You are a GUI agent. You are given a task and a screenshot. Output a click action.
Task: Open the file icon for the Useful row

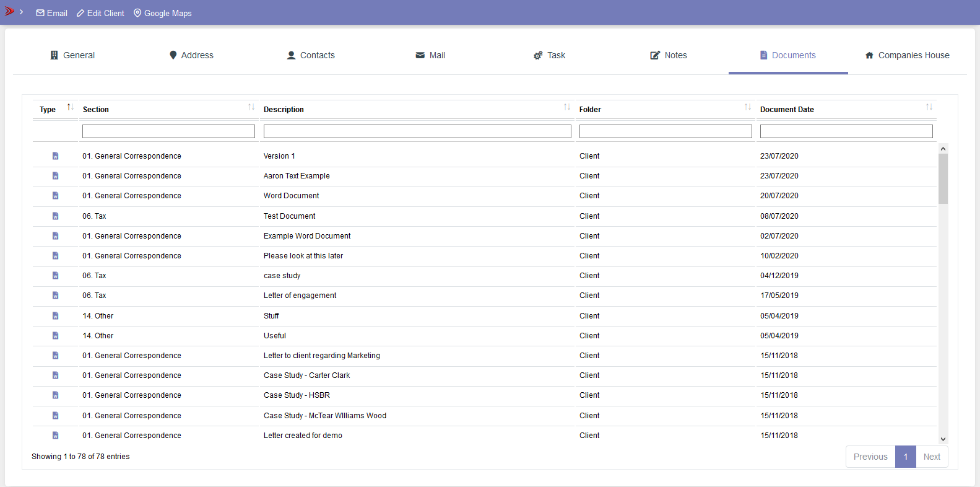click(x=55, y=336)
